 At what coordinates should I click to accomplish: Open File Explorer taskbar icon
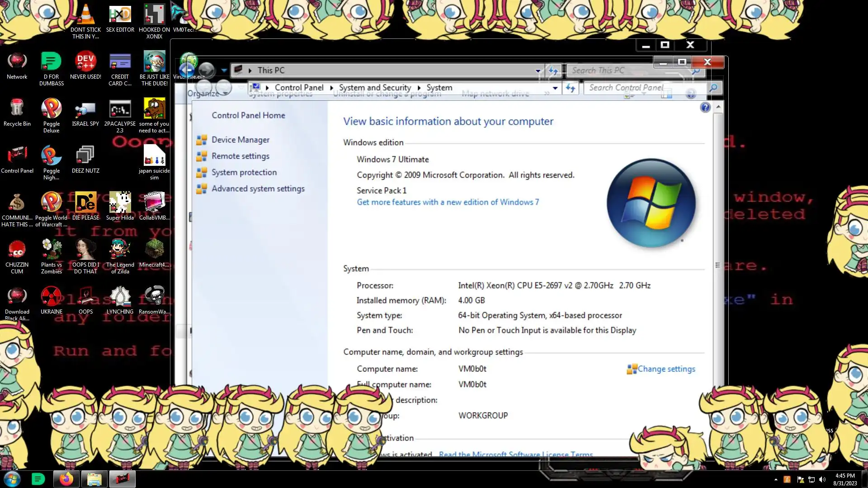point(94,479)
